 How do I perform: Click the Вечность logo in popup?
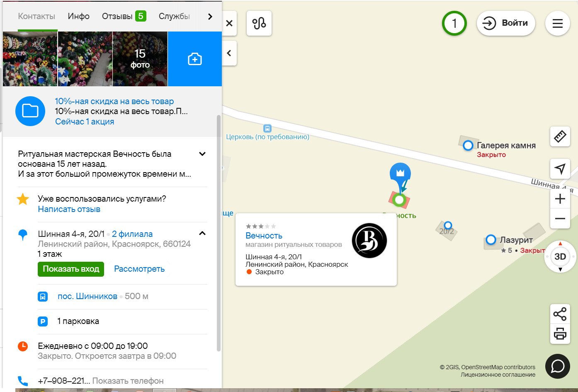click(369, 241)
